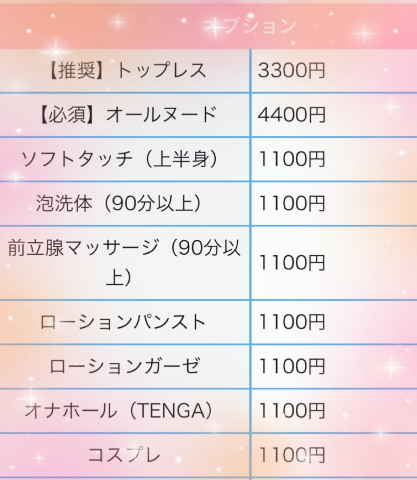Image resolution: width=417 pixels, height=480 pixels.
Task: Click 1100円 price beside ローションガーゼ
Action: tap(291, 366)
